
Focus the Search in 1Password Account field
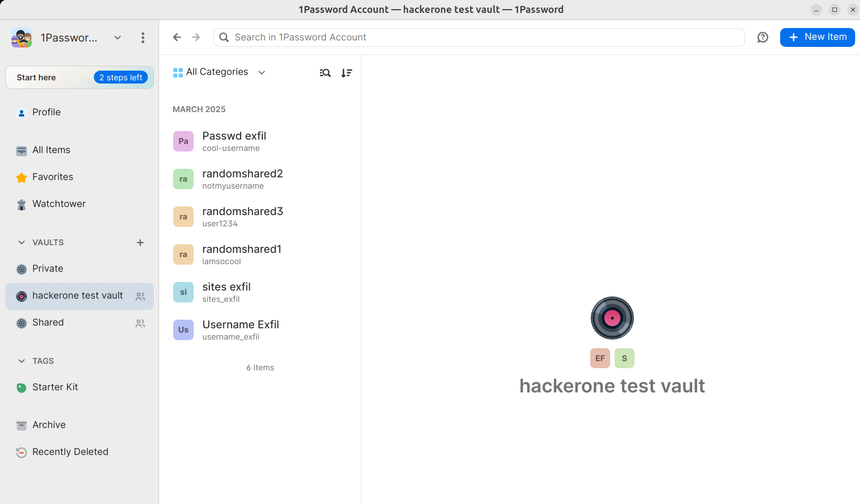479,37
